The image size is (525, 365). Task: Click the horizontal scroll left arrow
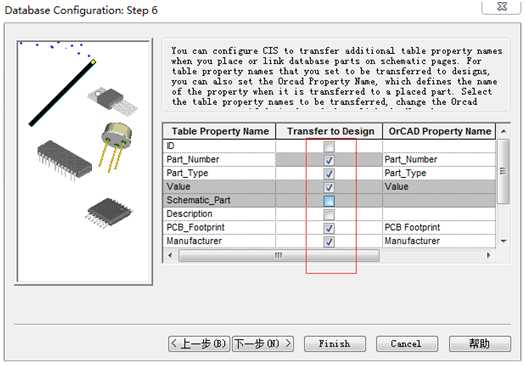pos(171,256)
